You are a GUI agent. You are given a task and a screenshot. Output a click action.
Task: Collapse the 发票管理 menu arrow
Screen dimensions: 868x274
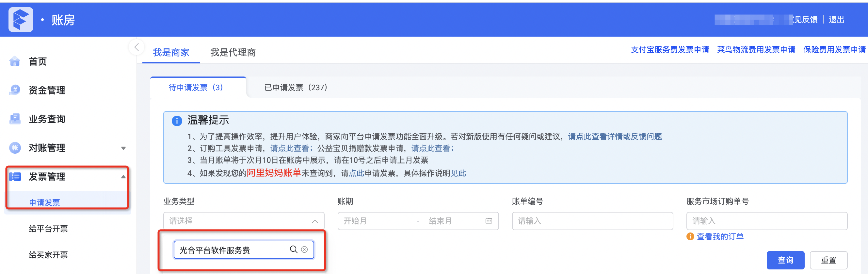click(x=123, y=177)
